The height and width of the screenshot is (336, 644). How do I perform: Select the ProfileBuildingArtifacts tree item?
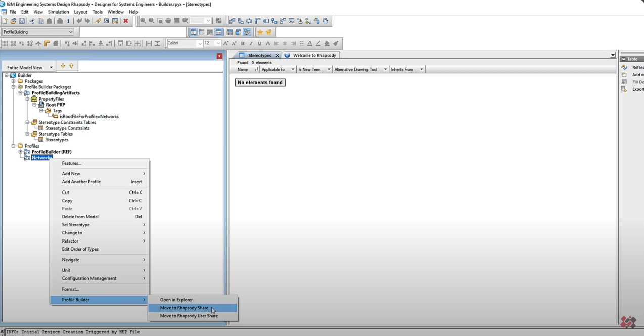pyautogui.click(x=56, y=93)
